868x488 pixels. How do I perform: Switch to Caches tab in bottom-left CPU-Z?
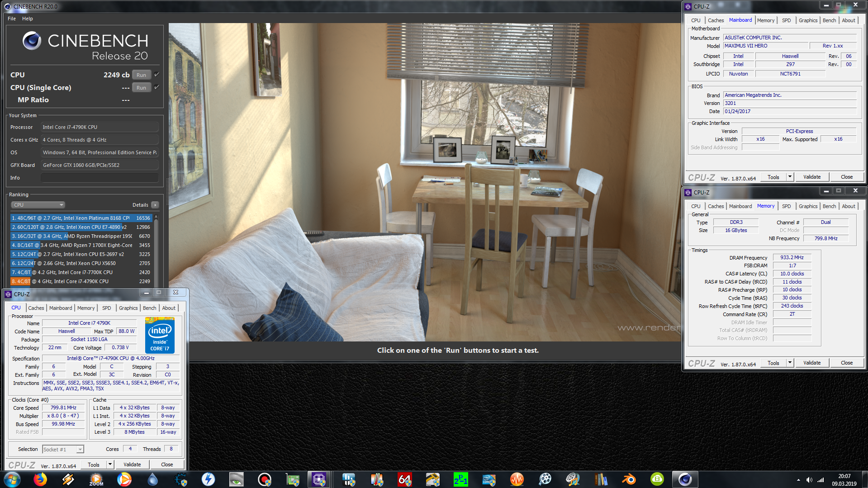[x=36, y=308]
